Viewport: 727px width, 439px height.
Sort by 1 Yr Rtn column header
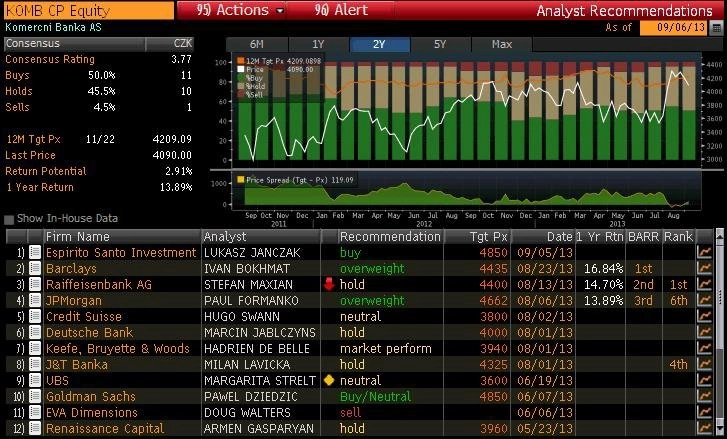pyautogui.click(x=600, y=236)
